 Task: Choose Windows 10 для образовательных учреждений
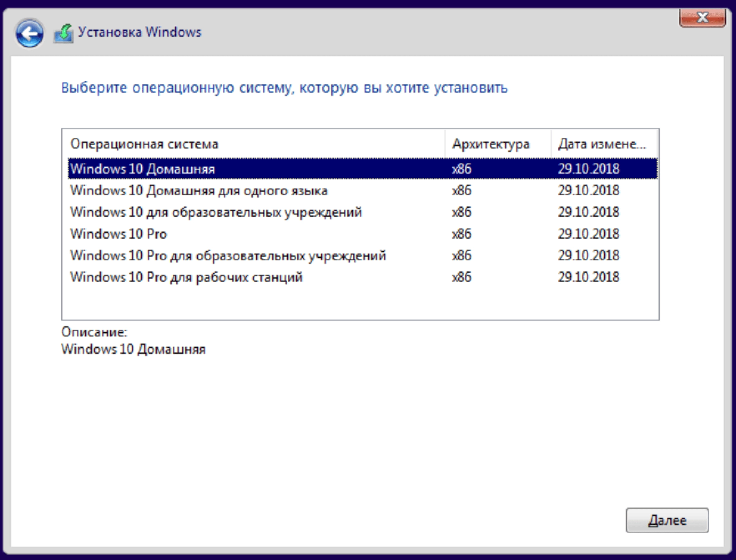363,212
